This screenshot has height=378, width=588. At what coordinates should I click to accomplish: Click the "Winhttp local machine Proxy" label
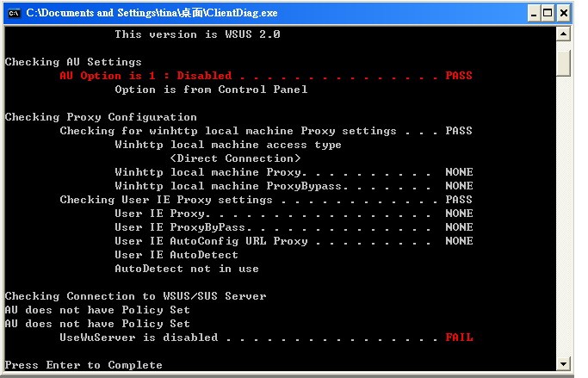point(208,172)
